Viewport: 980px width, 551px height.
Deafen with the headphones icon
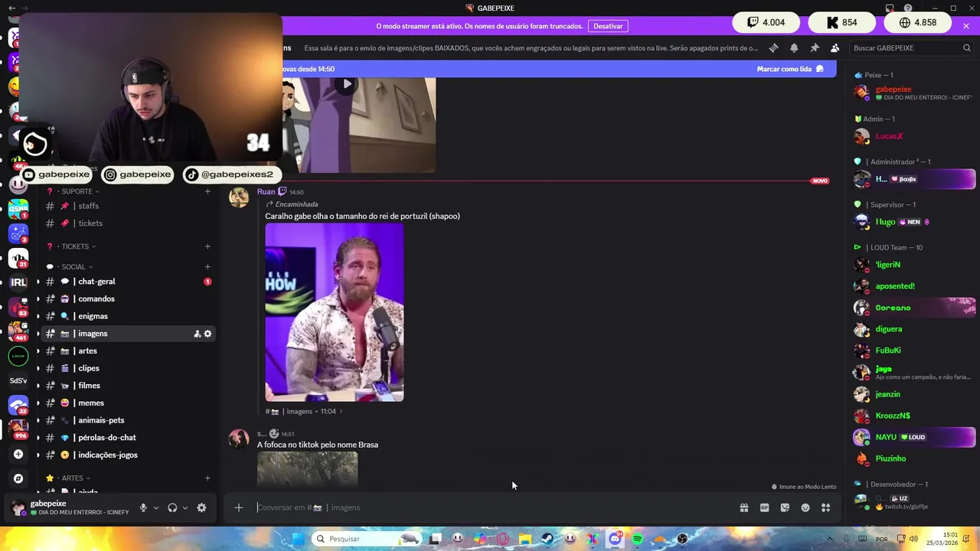(x=172, y=507)
